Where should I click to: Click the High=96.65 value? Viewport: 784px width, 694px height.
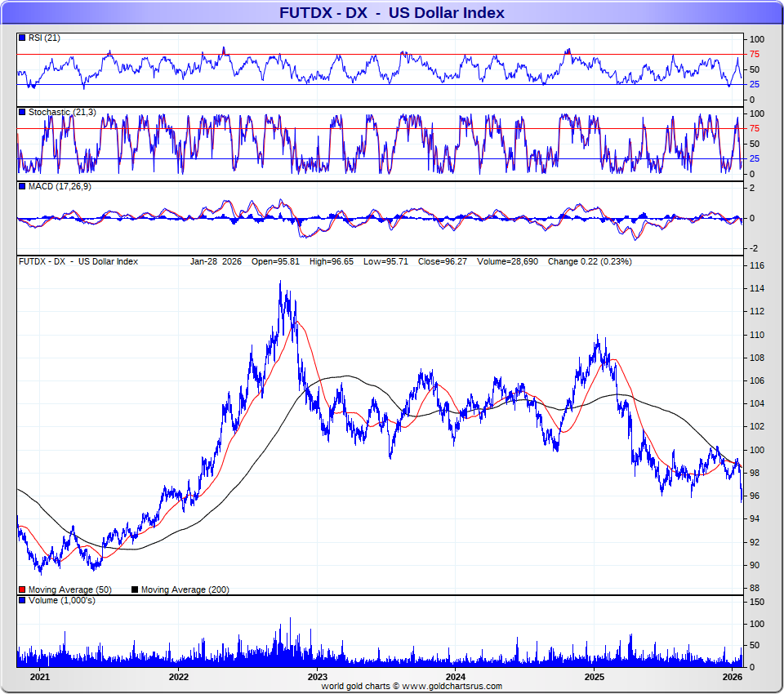(x=332, y=261)
